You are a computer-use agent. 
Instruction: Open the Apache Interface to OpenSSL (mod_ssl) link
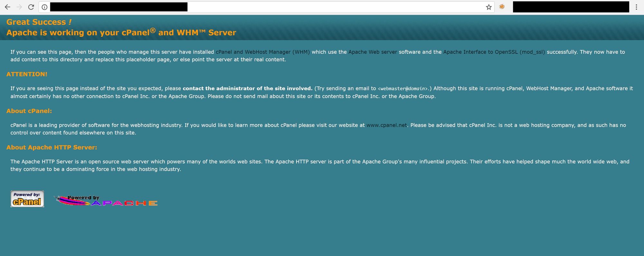(494, 52)
